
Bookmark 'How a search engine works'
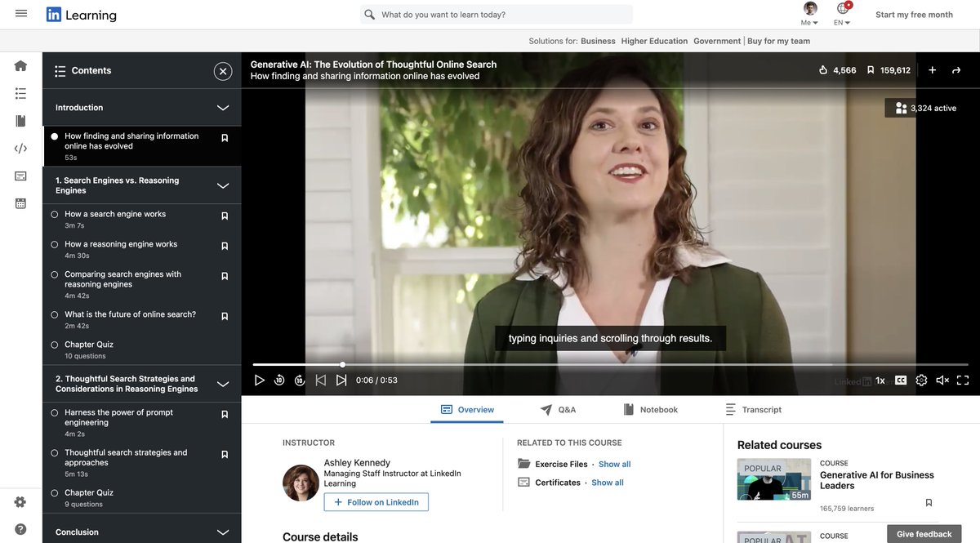[225, 216]
